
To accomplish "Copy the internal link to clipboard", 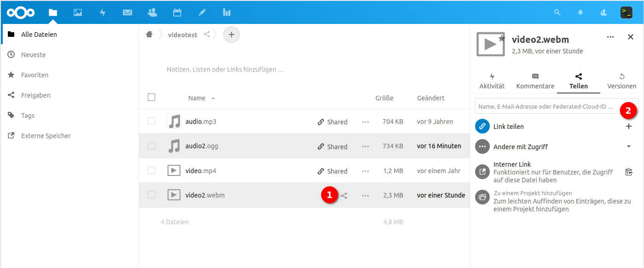I will tap(629, 172).
